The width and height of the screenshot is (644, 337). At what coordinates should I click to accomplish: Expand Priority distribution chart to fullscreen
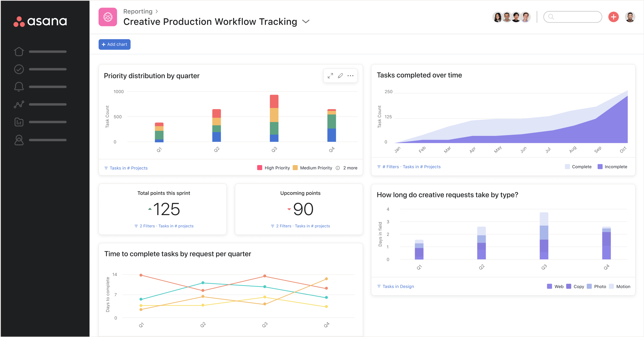point(330,76)
